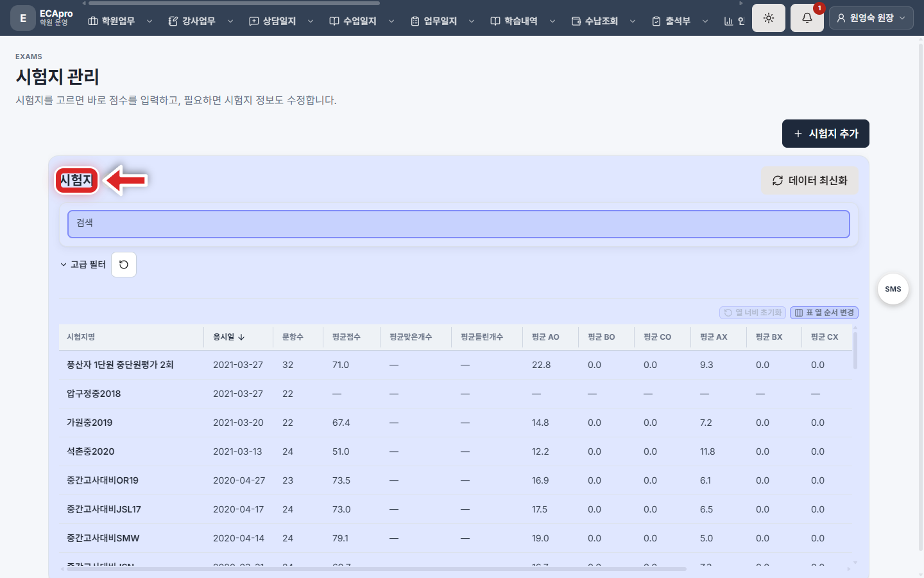Expand chevron next to 강사업무

click(x=230, y=21)
